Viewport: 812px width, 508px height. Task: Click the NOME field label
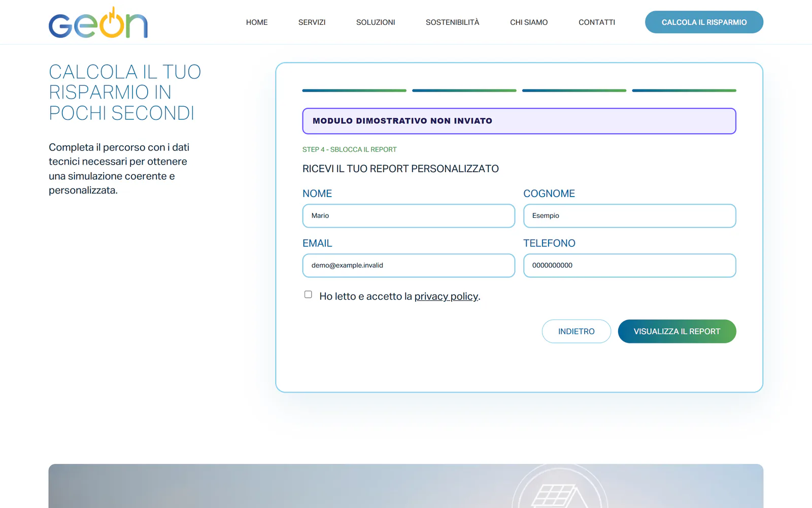[317, 194]
